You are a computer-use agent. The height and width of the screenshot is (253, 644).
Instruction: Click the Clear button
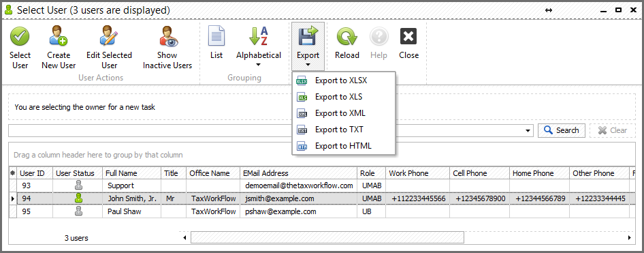click(x=613, y=130)
